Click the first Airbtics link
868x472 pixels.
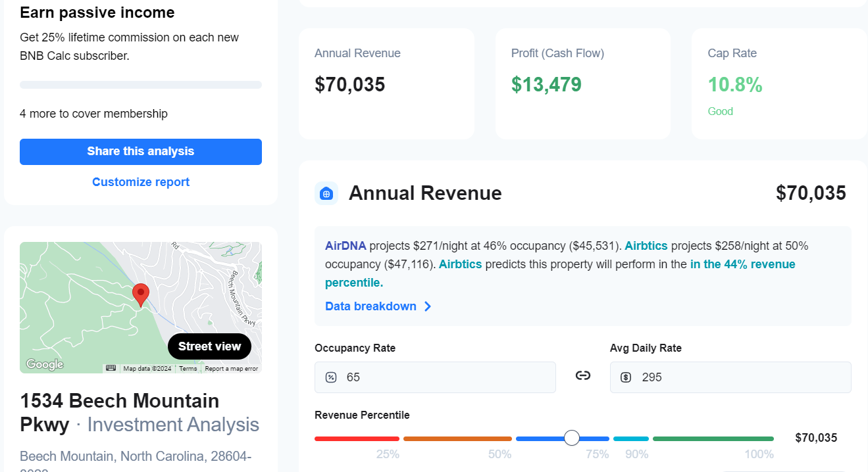pyautogui.click(x=646, y=246)
